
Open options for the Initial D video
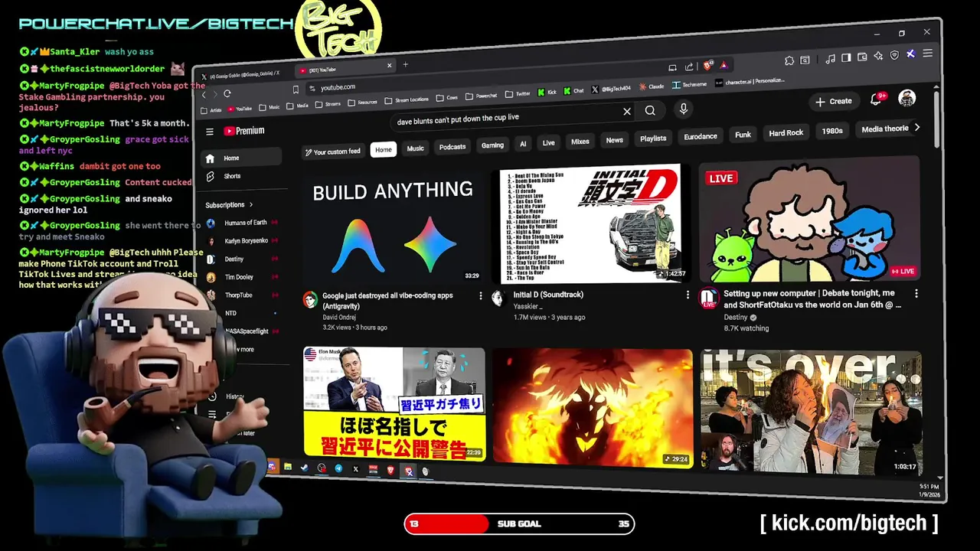(x=688, y=294)
